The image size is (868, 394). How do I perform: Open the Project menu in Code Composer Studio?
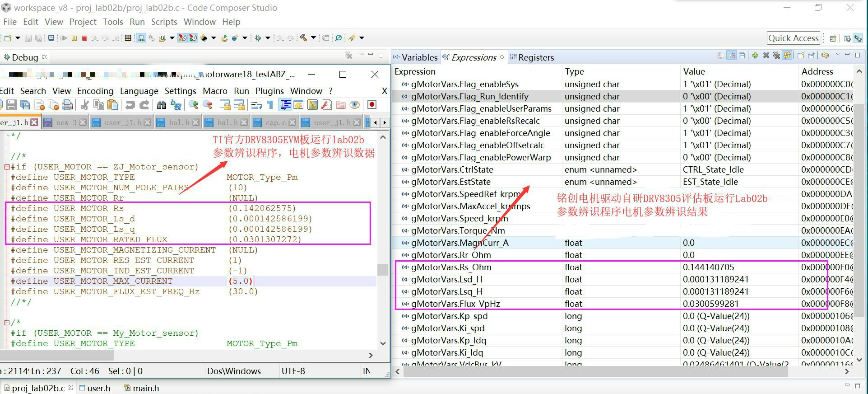tap(83, 22)
